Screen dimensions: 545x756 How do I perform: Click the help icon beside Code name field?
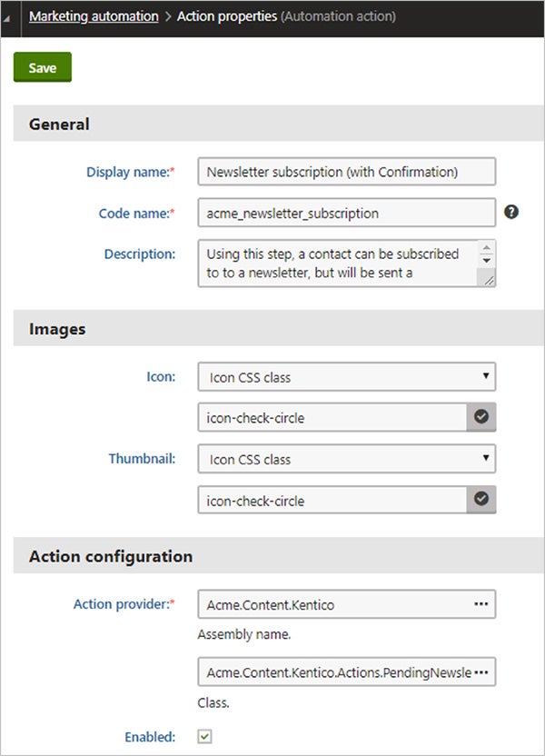pos(511,212)
